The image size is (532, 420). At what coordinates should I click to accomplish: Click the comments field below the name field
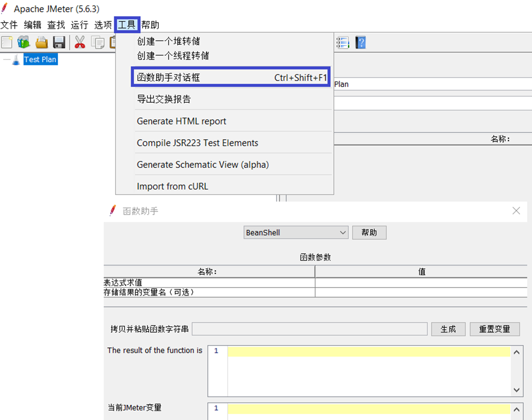[x=433, y=103]
